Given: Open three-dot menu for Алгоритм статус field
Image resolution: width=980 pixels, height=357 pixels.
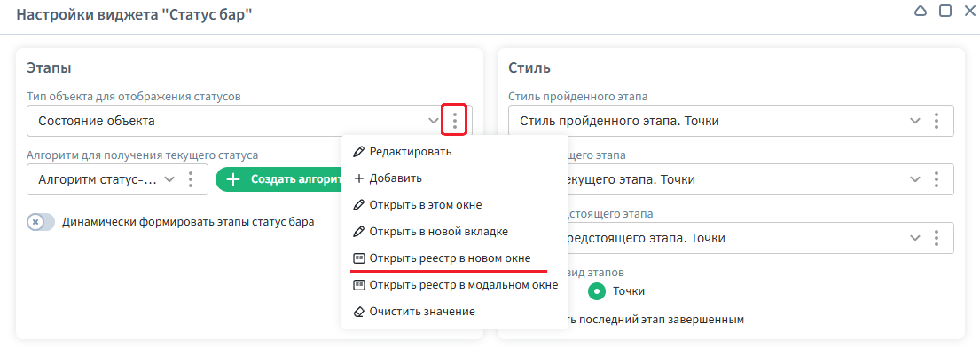Looking at the screenshot, I should click(x=191, y=179).
